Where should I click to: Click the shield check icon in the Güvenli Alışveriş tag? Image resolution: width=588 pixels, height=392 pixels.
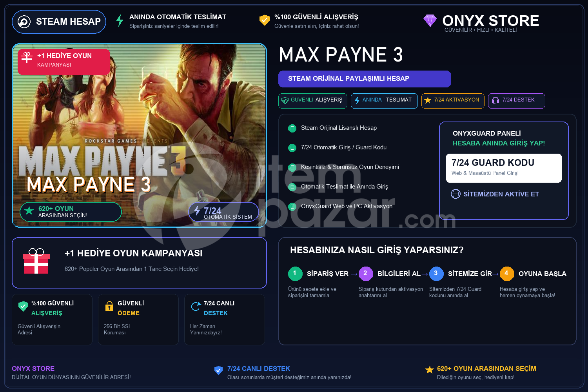[x=285, y=100]
